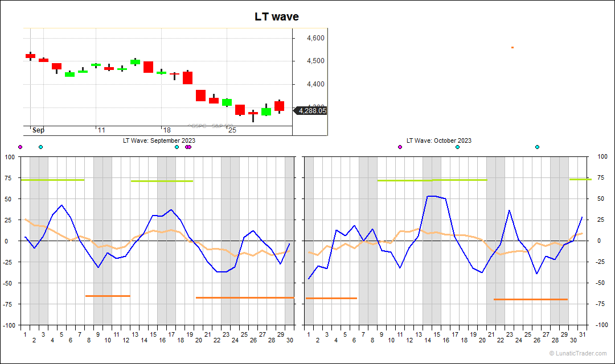615x364 pixels.
Task: Click the LT wave chart title
Action: [x=276, y=16]
